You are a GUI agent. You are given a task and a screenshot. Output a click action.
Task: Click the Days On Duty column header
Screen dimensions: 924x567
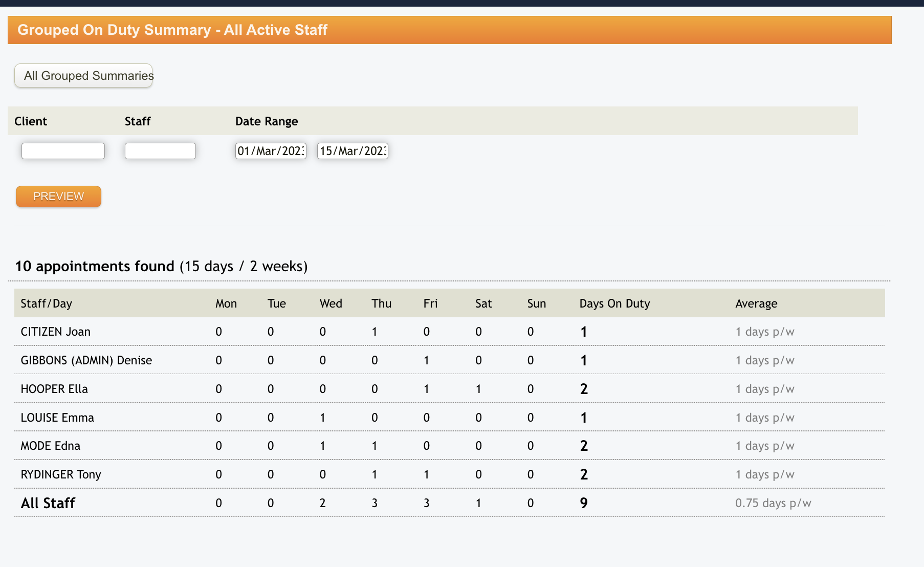[x=614, y=303]
